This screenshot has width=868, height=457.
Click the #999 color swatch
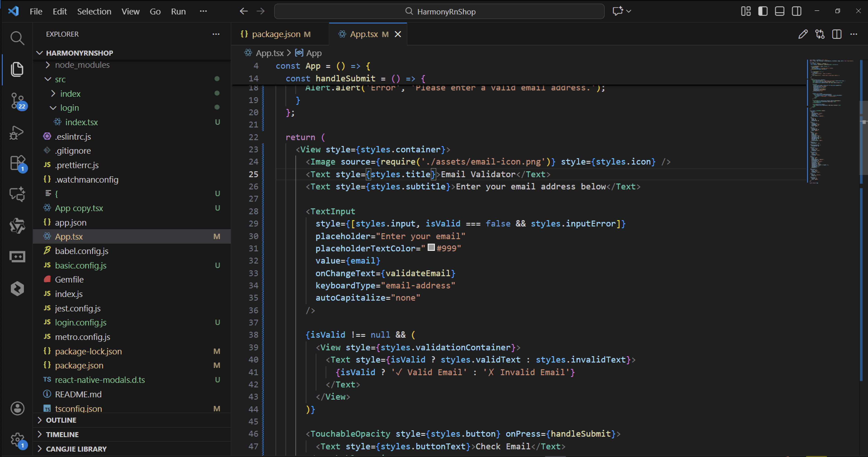click(431, 247)
